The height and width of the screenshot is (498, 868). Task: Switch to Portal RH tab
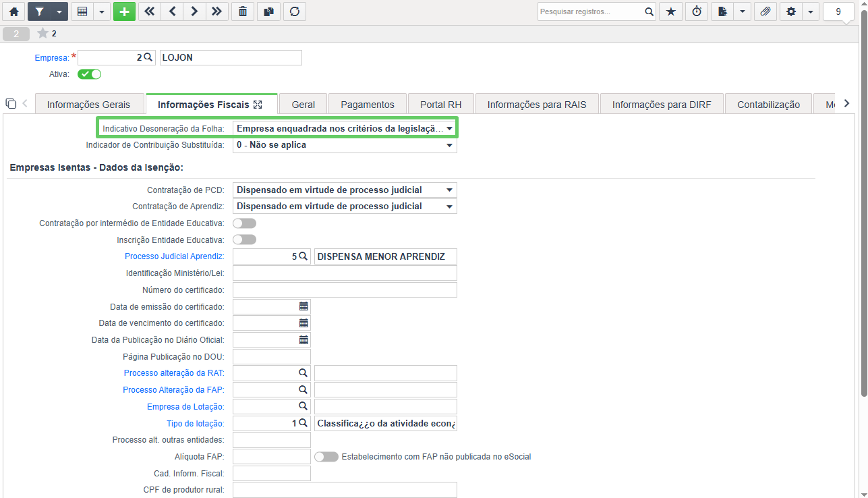(x=441, y=104)
